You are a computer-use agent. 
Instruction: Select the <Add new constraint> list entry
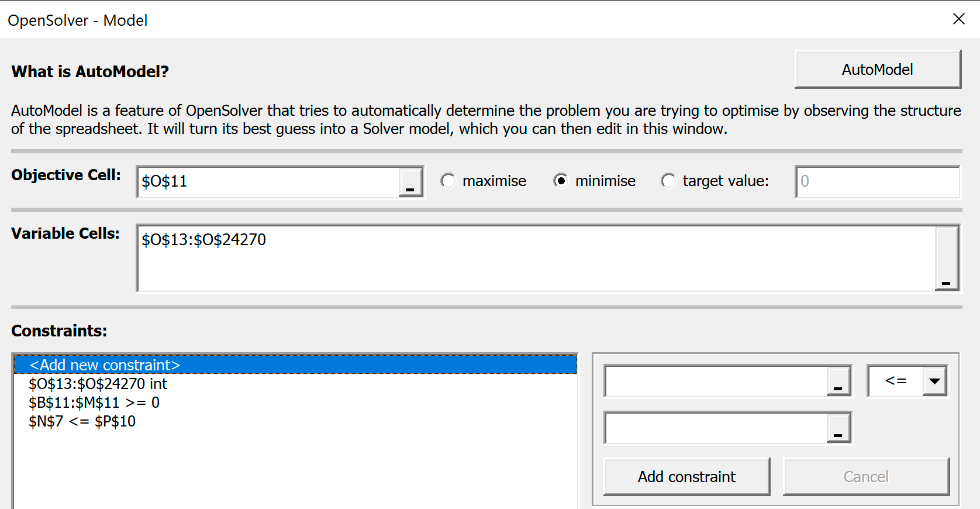coord(295,365)
